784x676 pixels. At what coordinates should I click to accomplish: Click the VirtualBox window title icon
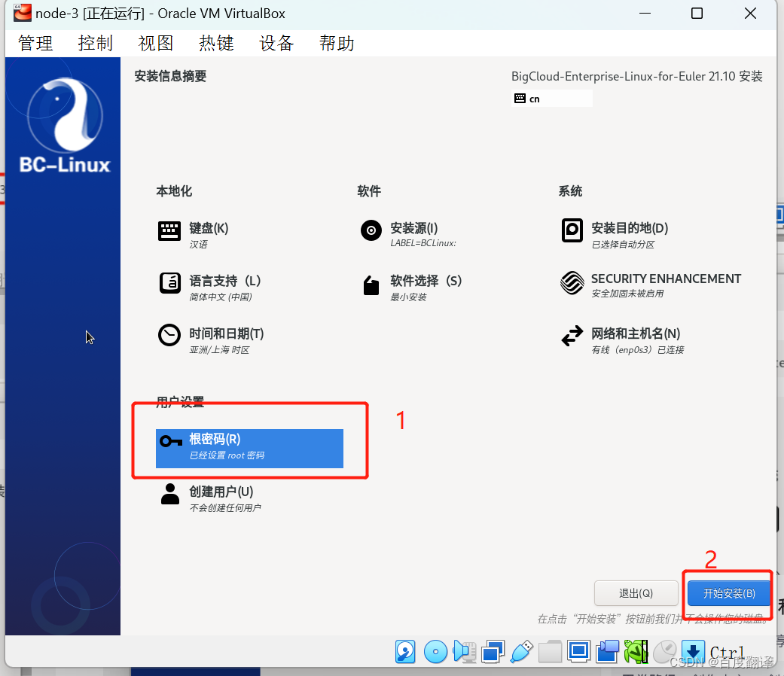pyautogui.click(x=23, y=13)
